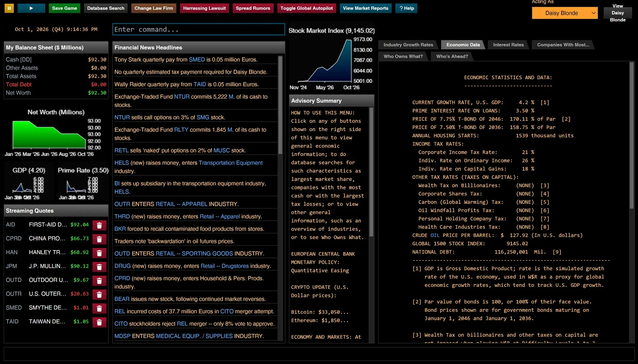Click View Daisy Blonde
The width and height of the screenshot is (638, 364).
tap(617, 13)
